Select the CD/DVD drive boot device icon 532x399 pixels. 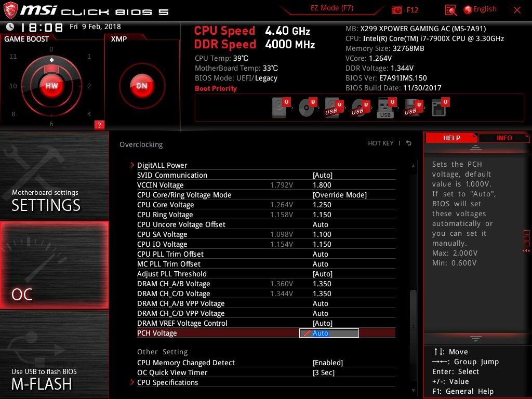click(308, 107)
